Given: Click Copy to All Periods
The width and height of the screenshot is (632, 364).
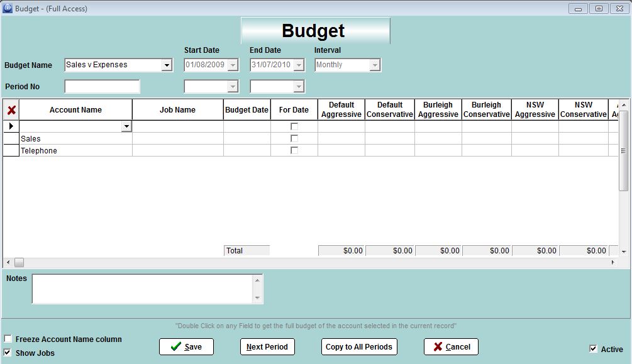Looking at the screenshot, I should [x=359, y=346].
